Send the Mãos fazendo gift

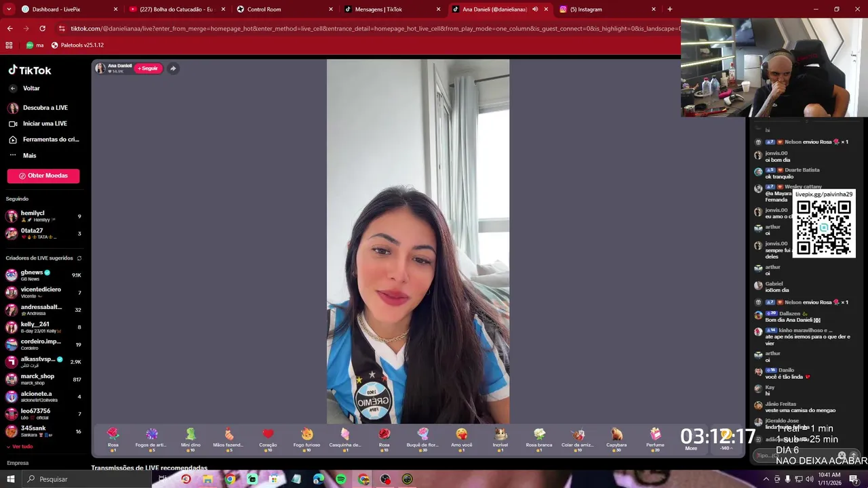[x=229, y=439]
